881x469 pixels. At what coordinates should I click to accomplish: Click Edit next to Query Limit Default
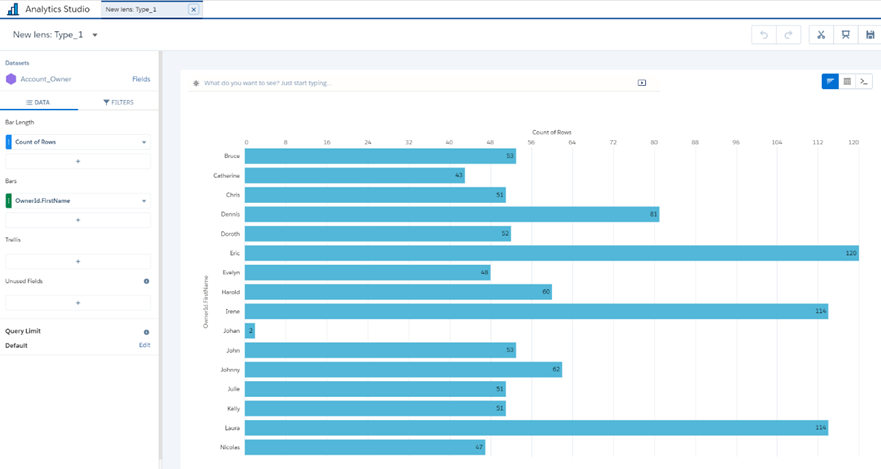pyautogui.click(x=144, y=345)
